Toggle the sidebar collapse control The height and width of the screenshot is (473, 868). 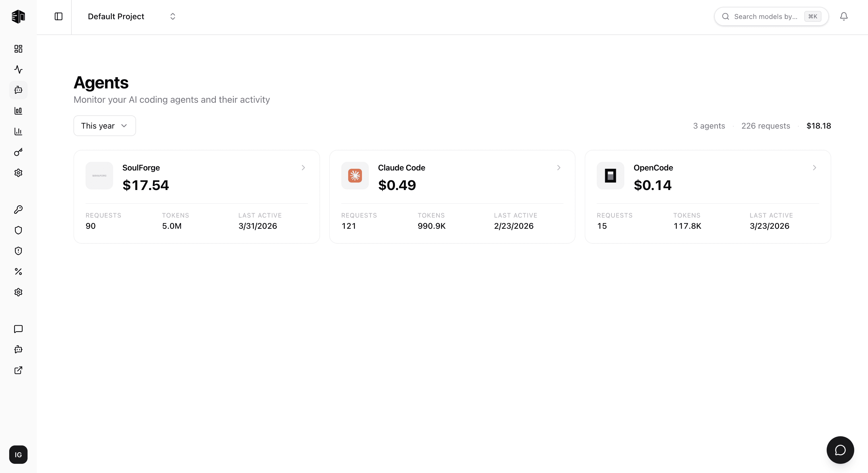click(x=58, y=16)
